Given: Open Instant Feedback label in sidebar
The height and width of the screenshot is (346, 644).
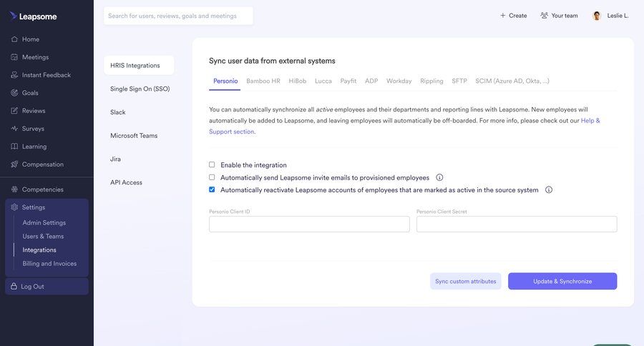Looking at the screenshot, I should pos(47,74).
